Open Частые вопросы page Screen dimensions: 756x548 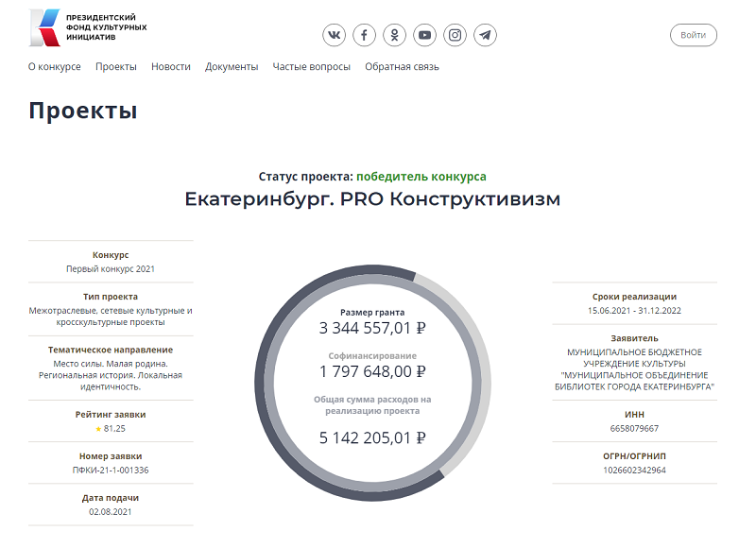(x=312, y=67)
